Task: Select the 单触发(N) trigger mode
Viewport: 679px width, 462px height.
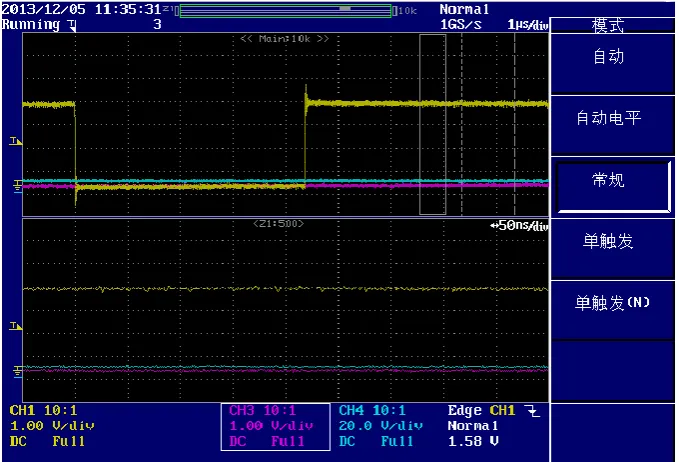Action: click(x=612, y=310)
